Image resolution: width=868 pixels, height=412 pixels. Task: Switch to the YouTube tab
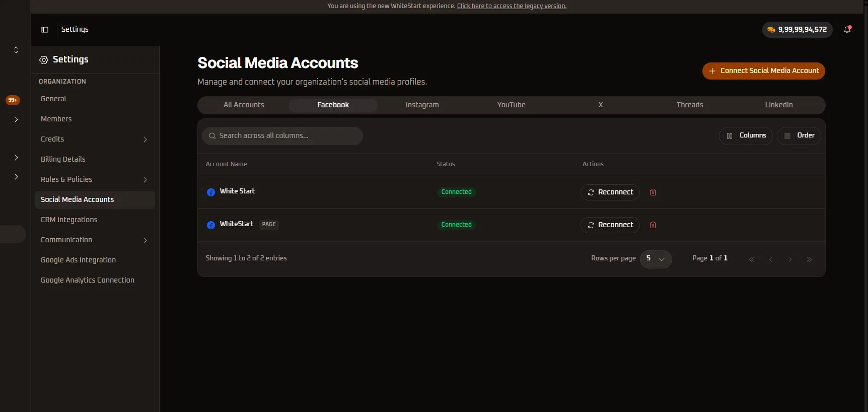[x=511, y=105]
